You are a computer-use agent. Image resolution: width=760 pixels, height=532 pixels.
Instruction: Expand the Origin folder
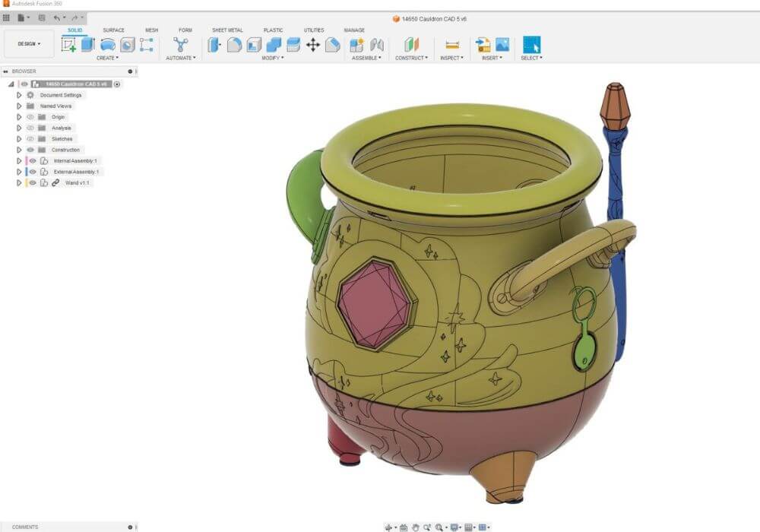(x=19, y=117)
